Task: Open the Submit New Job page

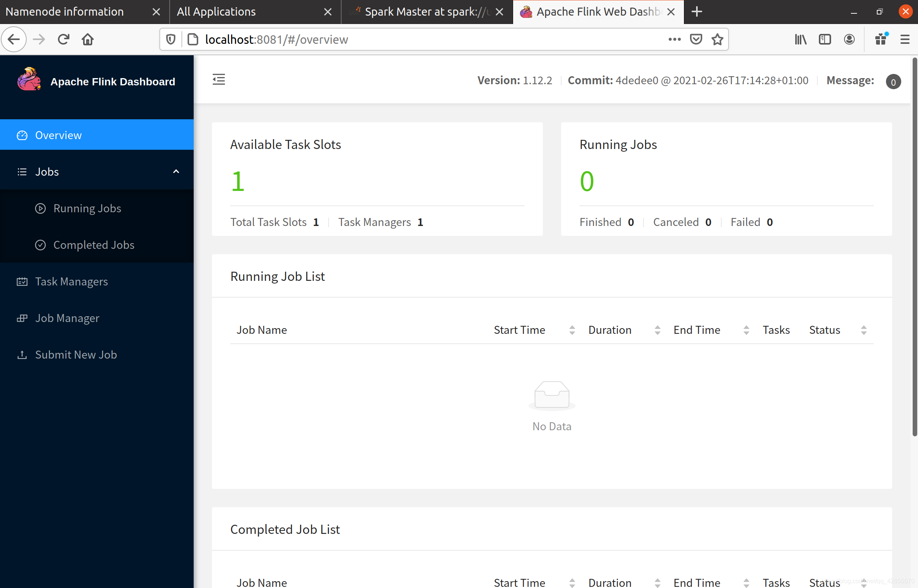Action: [75, 354]
